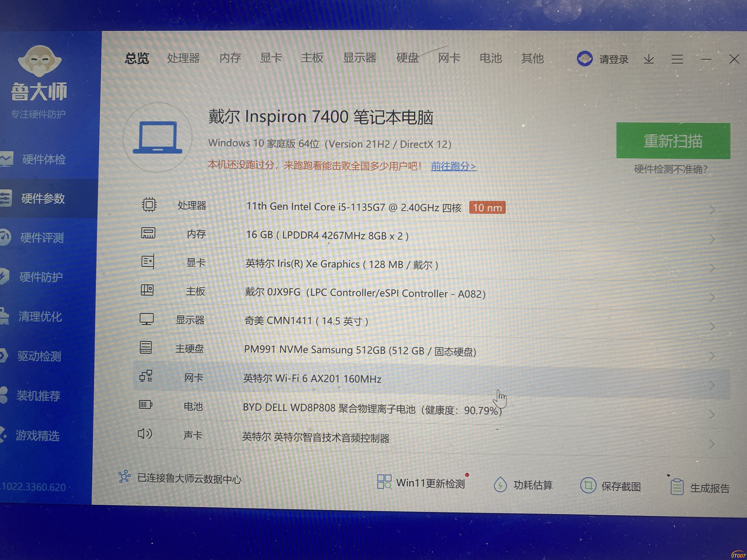Screen dimensions: 747x560
Task: Click the Win11更新检测 icon
Action: (x=384, y=482)
